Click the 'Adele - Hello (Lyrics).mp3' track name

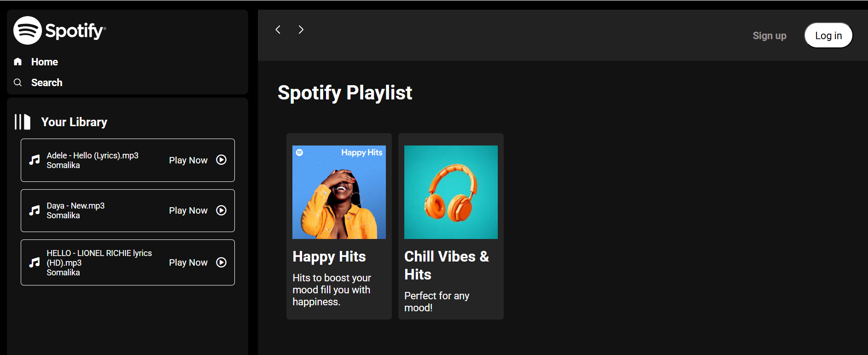click(93, 156)
